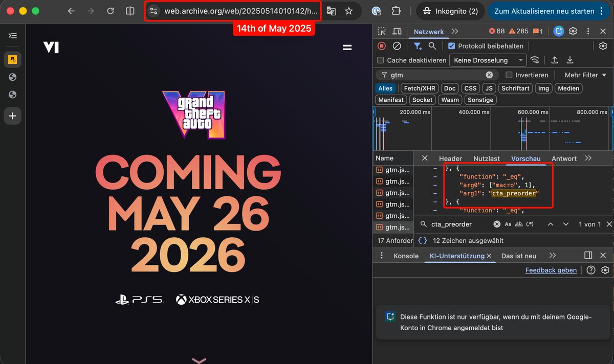614x364 pixels.
Task: Jump to the next search result
Action: (565, 224)
